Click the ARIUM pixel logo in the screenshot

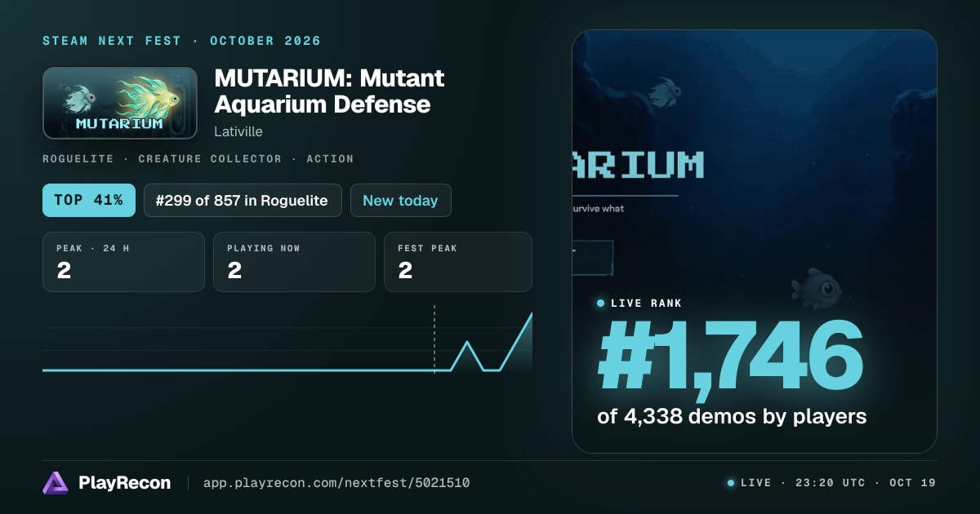pyautogui.click(x=639, y=164)
